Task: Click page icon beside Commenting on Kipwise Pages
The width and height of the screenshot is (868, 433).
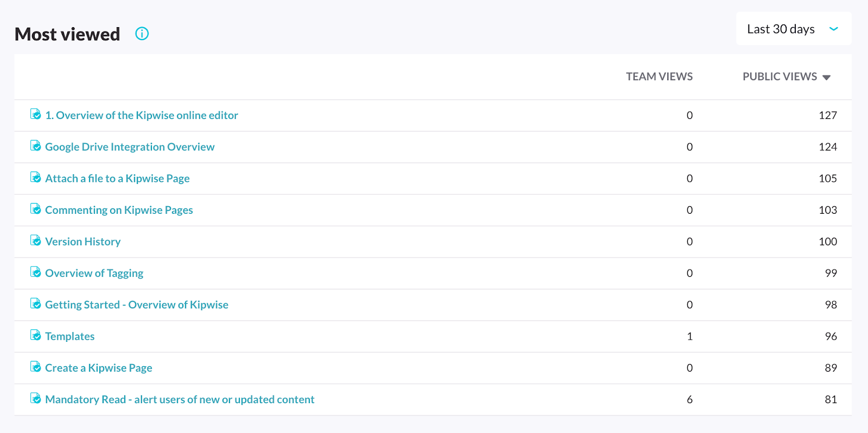Action: pyautogui.click(x=35, y=209)
